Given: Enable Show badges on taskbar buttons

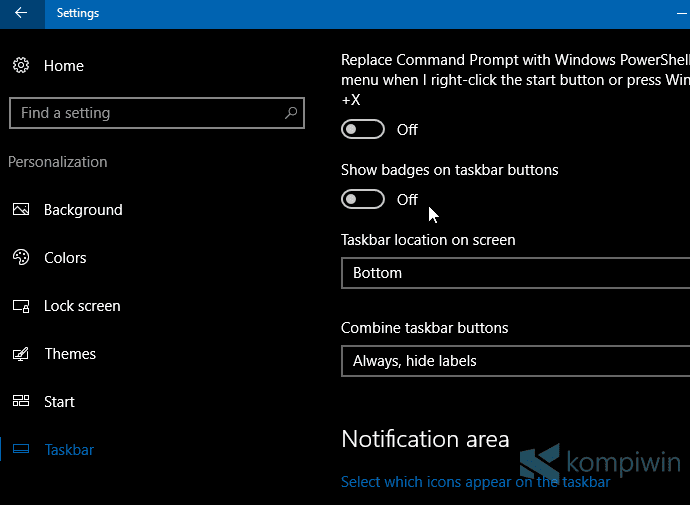Looking at the screenshot, I should pos(363,199).
